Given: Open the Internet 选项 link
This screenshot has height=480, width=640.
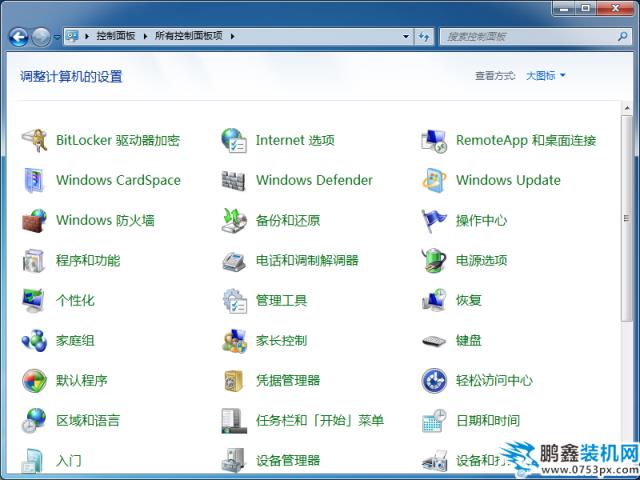Looking at the screenshot, I should (295, 140).
